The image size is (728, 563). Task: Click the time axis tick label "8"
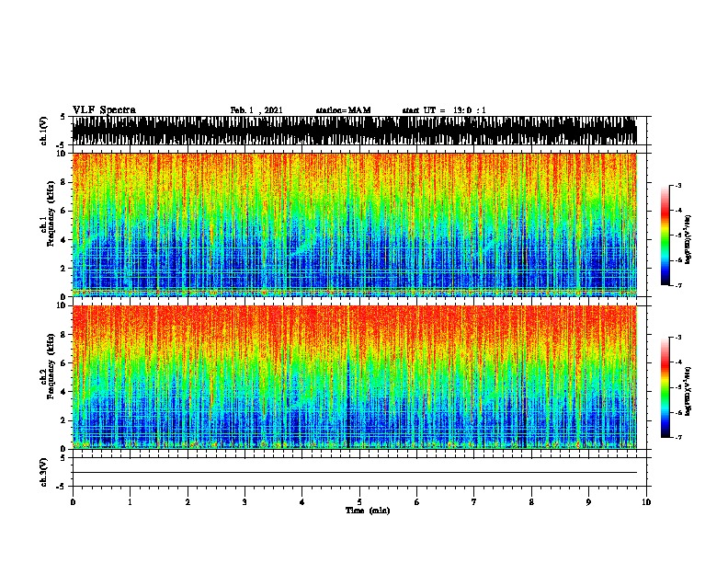pos(531,501)
